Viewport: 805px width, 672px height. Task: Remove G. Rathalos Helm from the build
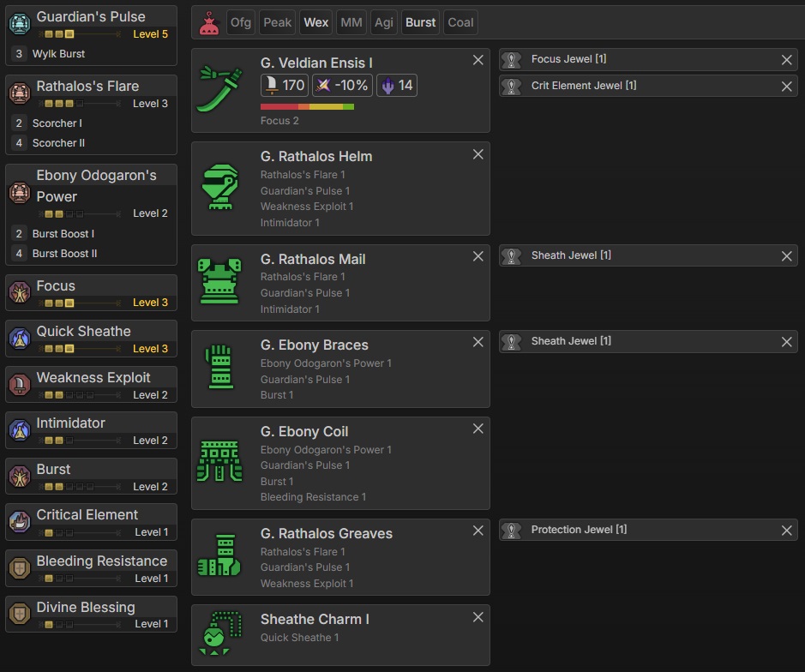tap(478, 154)
